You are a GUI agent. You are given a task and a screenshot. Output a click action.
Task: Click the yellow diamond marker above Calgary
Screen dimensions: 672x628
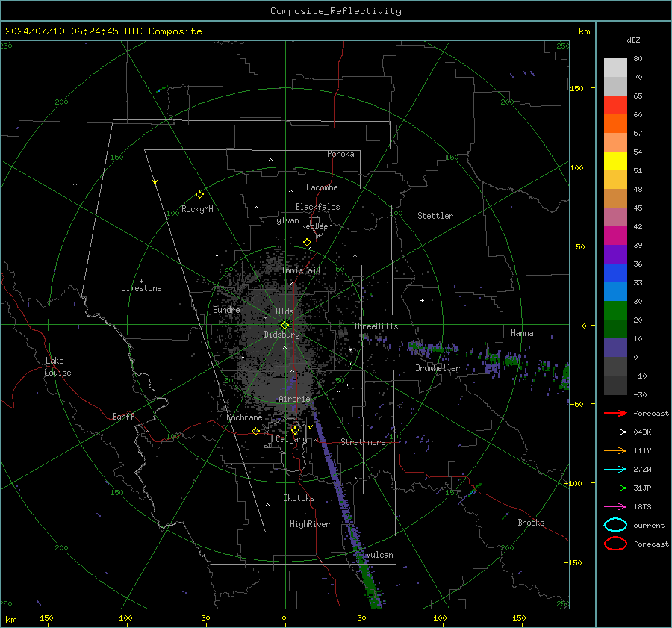[x=295, y=430]
